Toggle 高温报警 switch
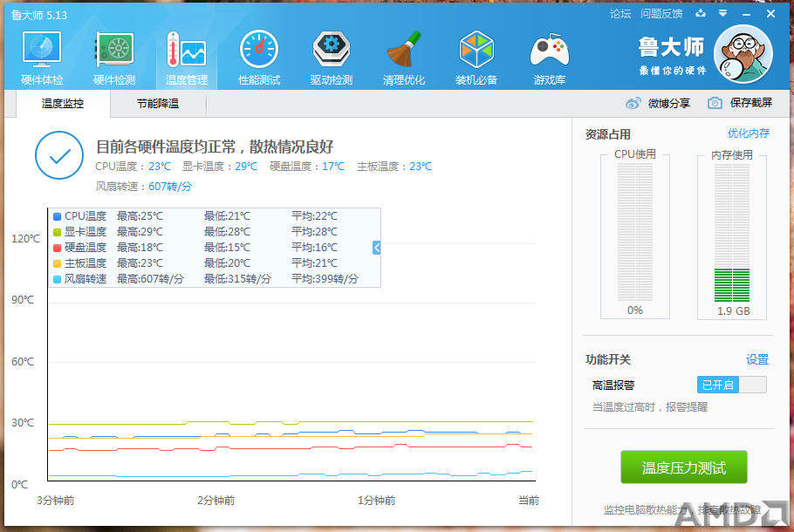794x532 pixels. (x=732, y=385)
